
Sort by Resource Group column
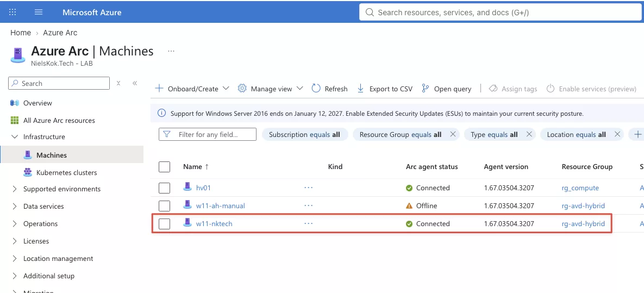(x=587, y=167)
